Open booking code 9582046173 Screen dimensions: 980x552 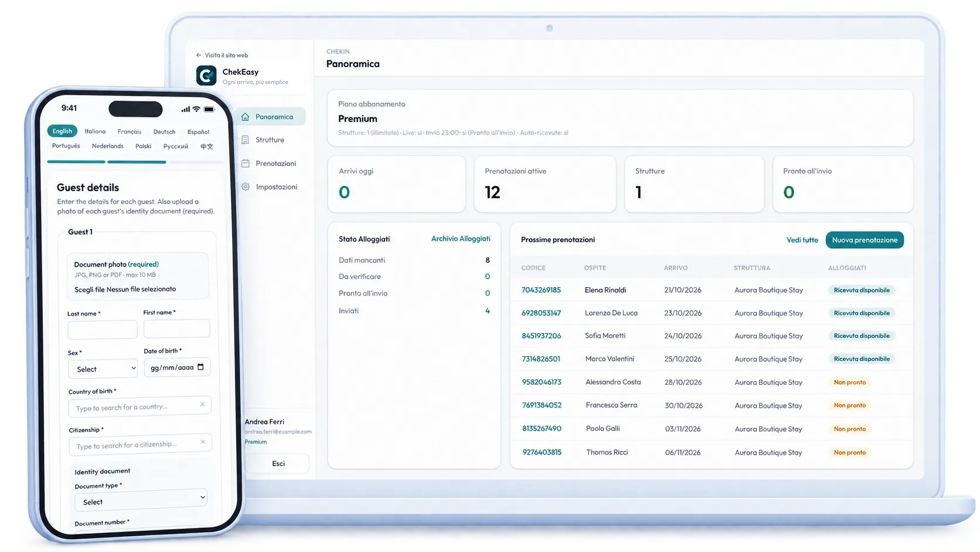[x=542, y=382]
